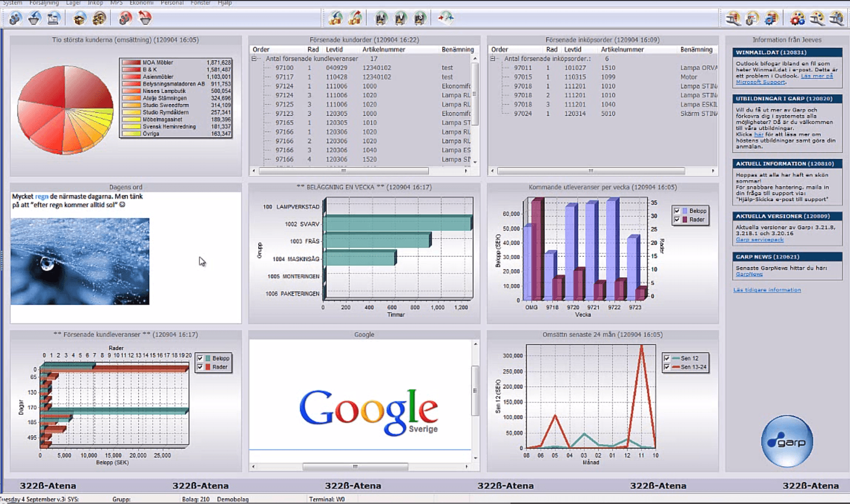This screenshot has height=504, width=850.
Task: Click the red and blue gears toolbar icon
Action: 797,18
